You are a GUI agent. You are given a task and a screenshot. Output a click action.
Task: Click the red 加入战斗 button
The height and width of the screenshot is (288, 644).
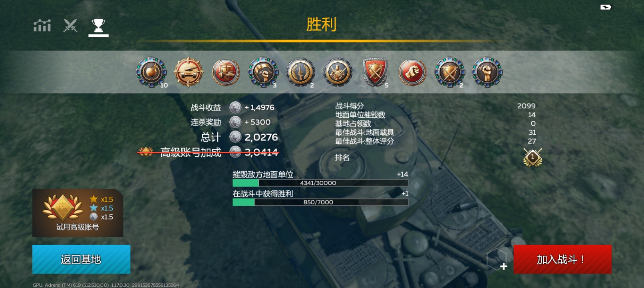click(563, 259)
